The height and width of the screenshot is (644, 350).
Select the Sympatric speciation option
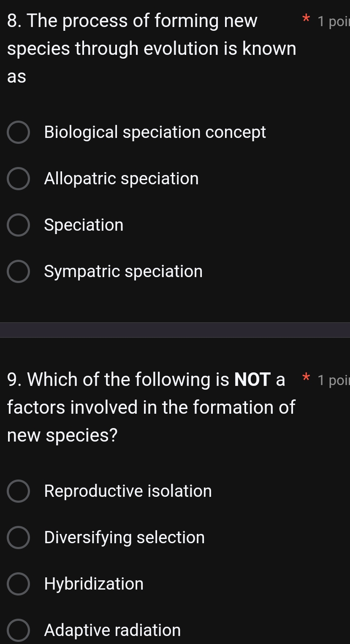pyautogui.click(x=123, y=271)
